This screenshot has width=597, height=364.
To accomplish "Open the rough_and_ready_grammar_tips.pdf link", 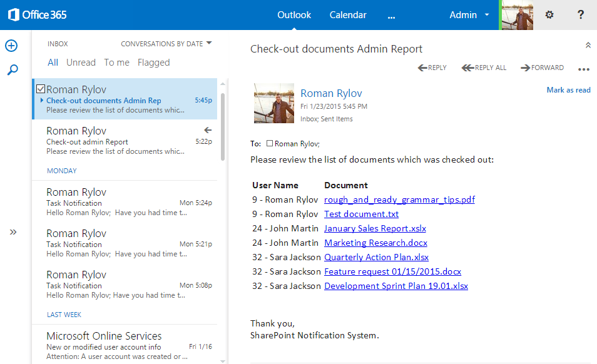I will pos(399,200).
